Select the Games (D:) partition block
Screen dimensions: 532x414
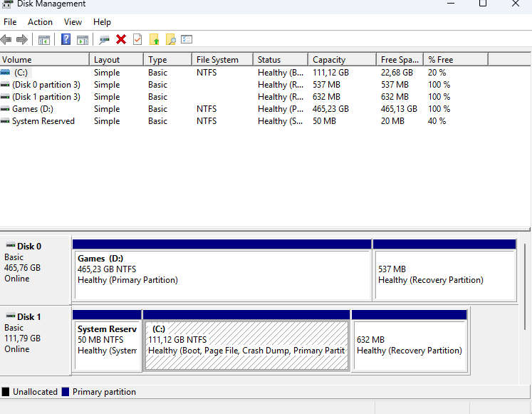click(x=222, y=271)
